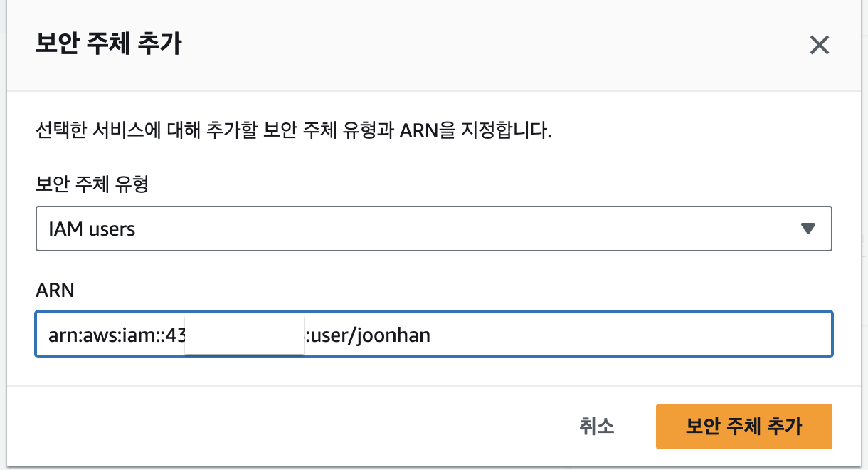Click into the ARN input field

tap(569, 334)
